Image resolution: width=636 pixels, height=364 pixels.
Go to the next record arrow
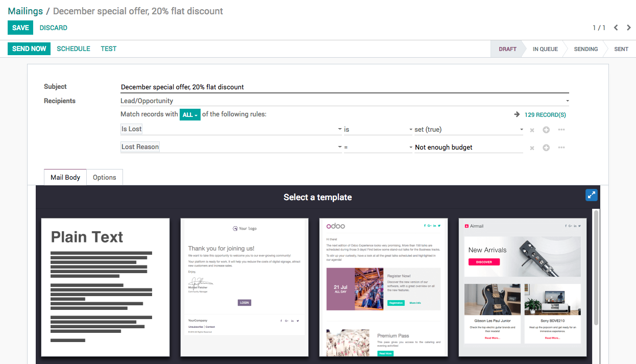628,28
